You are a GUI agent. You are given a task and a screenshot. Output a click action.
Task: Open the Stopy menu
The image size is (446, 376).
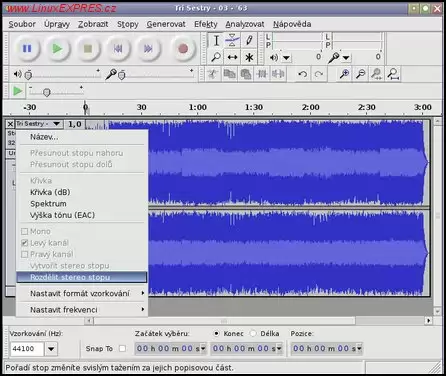coord(127,24)
